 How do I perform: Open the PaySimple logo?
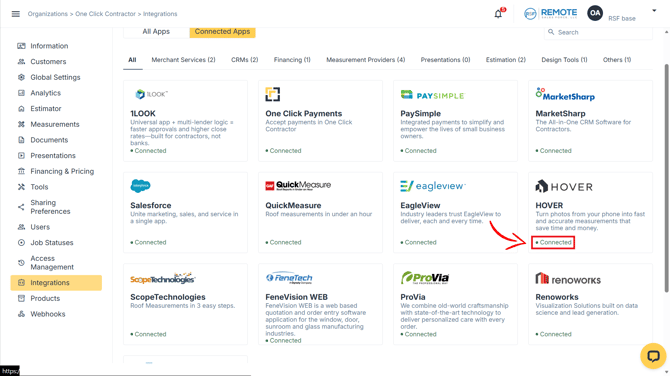[432, 95]
